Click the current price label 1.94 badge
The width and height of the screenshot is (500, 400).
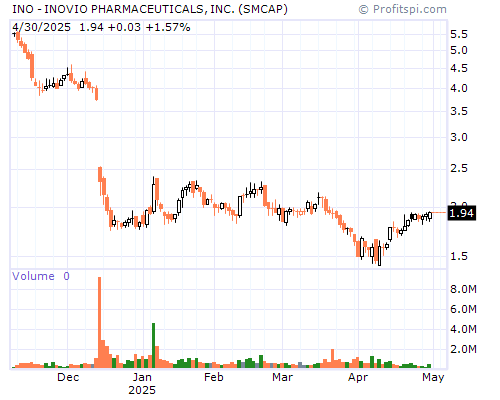point(462,213)
